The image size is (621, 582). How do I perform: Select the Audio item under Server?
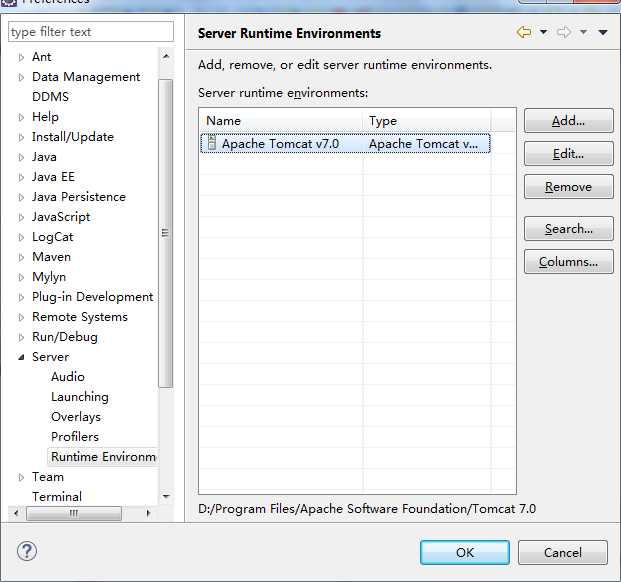coord(68,377)
